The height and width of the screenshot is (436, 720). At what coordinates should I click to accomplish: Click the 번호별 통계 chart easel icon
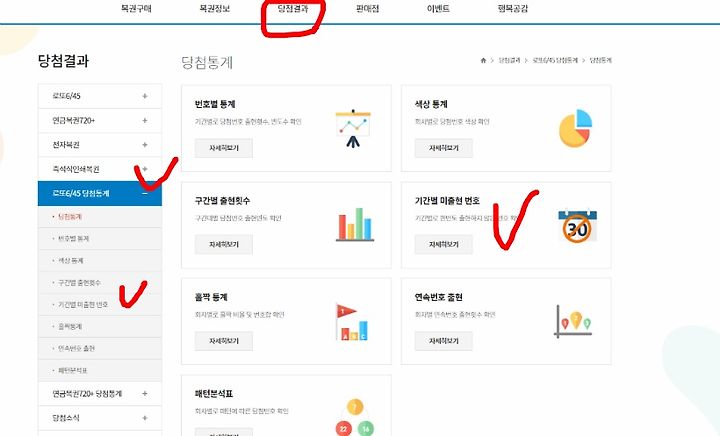pos(353,129)
